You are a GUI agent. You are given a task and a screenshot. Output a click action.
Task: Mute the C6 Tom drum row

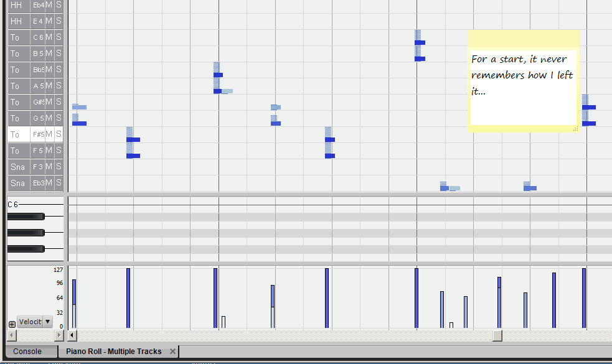click(x=49, y=37)
